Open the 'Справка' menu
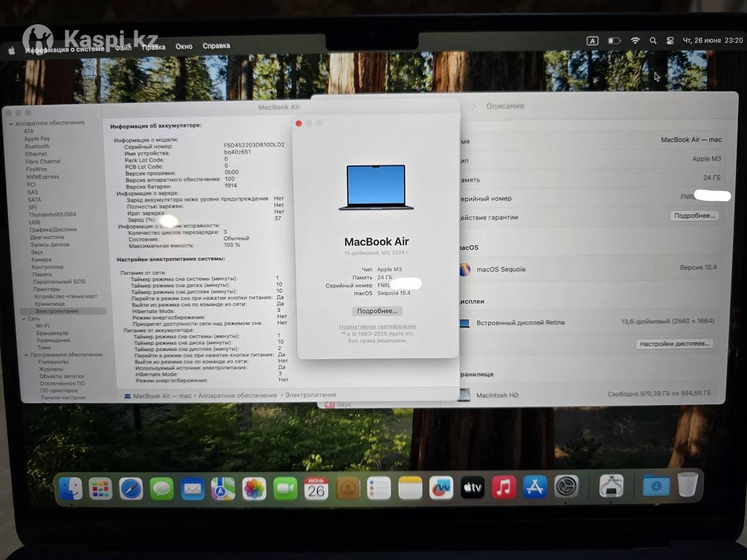This screenshot has height=560, width=747. [217, 45]
